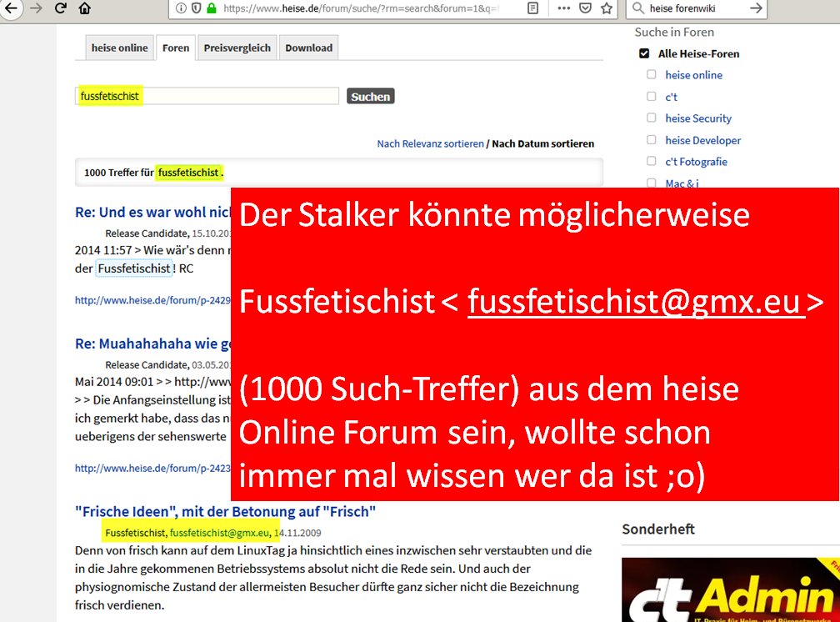This screenshot has width=840, height=622.
Task: Open result 'Frische Ideen, mit der Betonung auf Frisch'
Action: pos(226,512)
